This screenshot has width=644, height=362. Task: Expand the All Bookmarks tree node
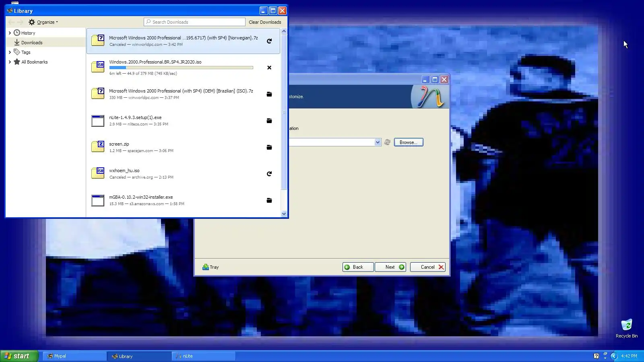[x=10, y=62]
